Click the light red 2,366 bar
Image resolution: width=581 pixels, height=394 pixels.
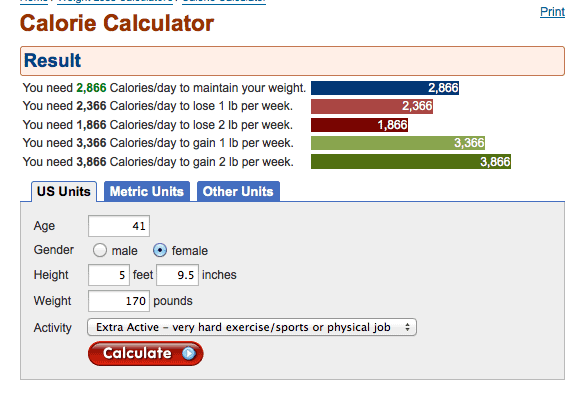pos(372,106)
